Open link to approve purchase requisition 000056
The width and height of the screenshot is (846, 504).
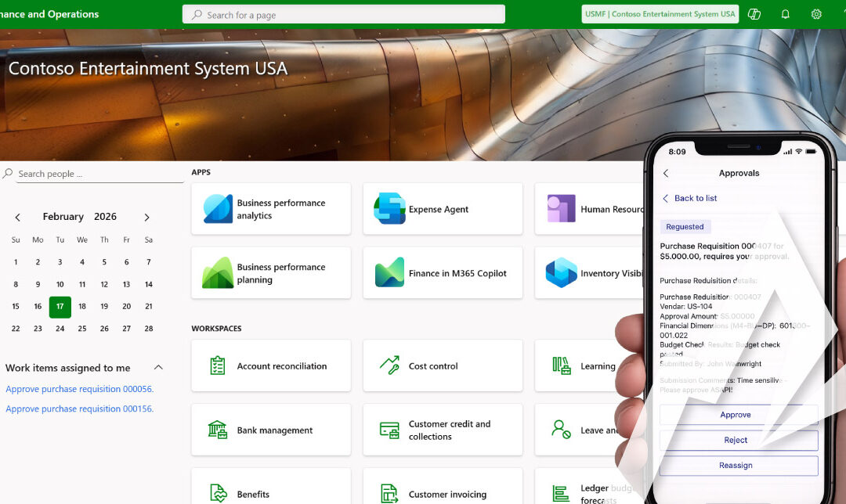coord(79,388)
